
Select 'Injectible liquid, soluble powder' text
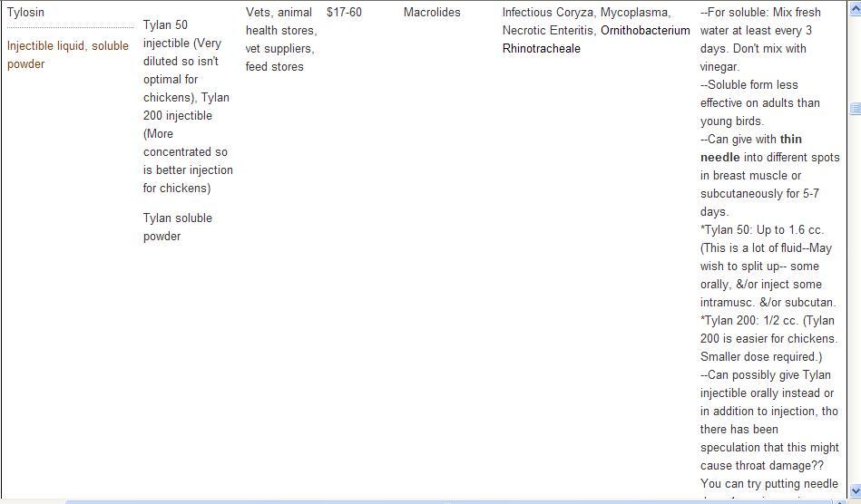(x=67, y=54)
